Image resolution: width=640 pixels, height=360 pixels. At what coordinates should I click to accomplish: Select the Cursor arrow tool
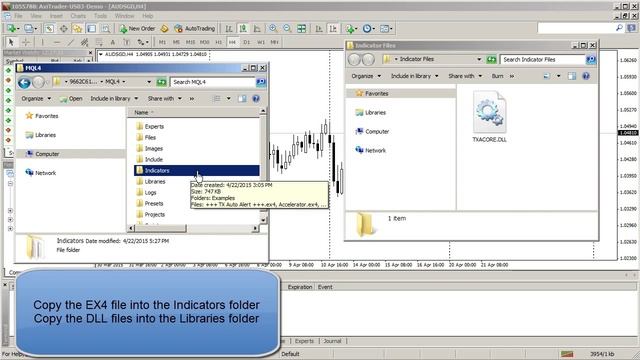pyautogui.click(x=11, y=42)
